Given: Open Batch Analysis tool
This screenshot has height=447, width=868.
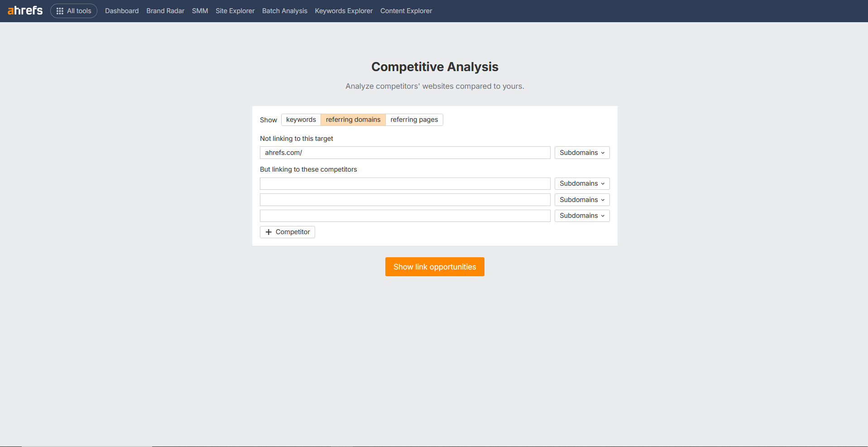Looking at the screenshot, I should 284,11.
